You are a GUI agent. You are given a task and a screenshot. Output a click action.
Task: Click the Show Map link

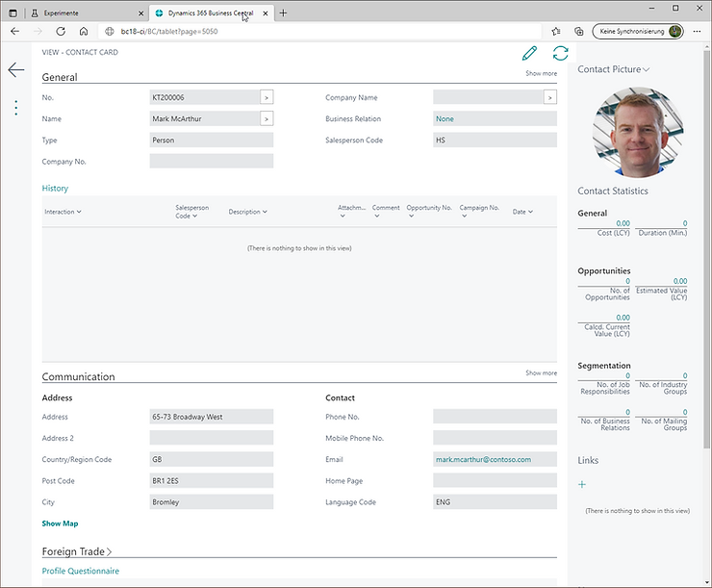[60, 524]
